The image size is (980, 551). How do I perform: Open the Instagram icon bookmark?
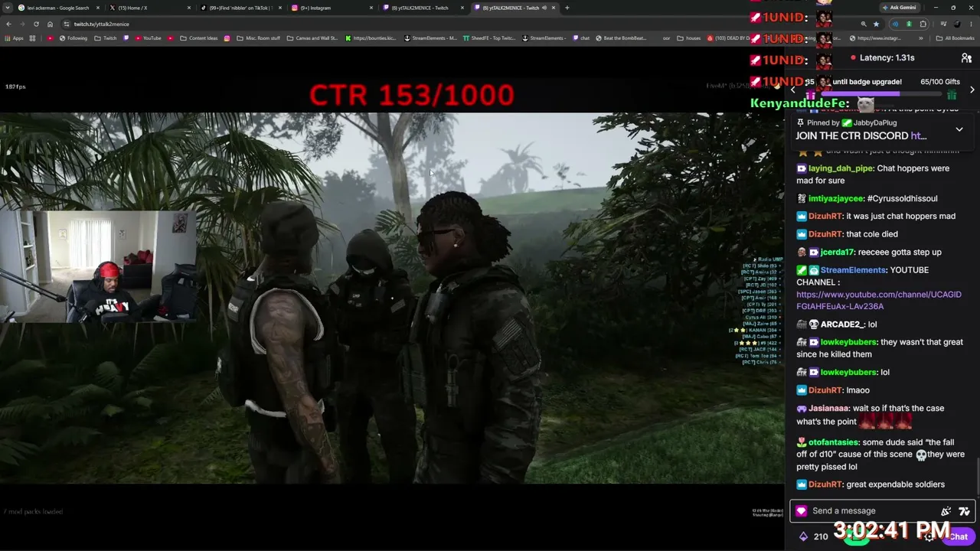(227, 38)
